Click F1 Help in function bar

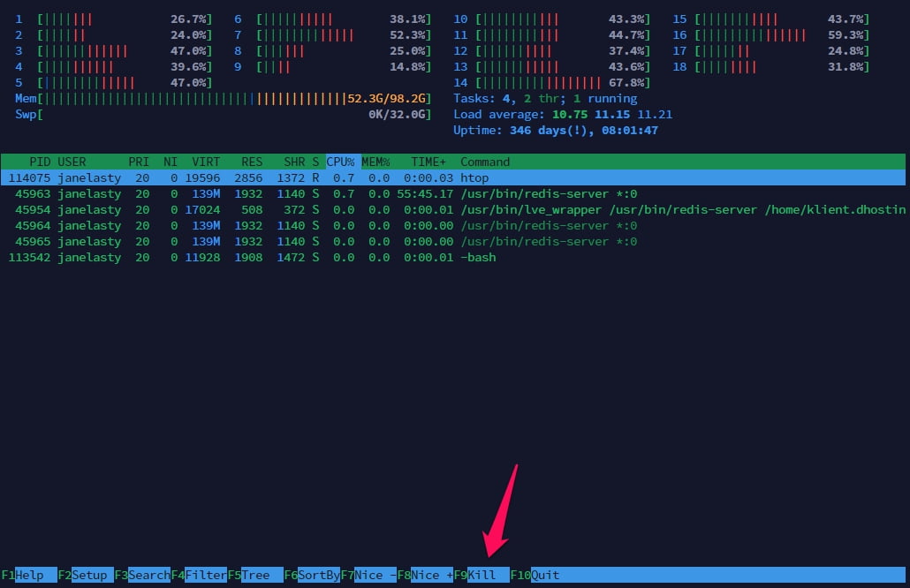click(29, 575)
